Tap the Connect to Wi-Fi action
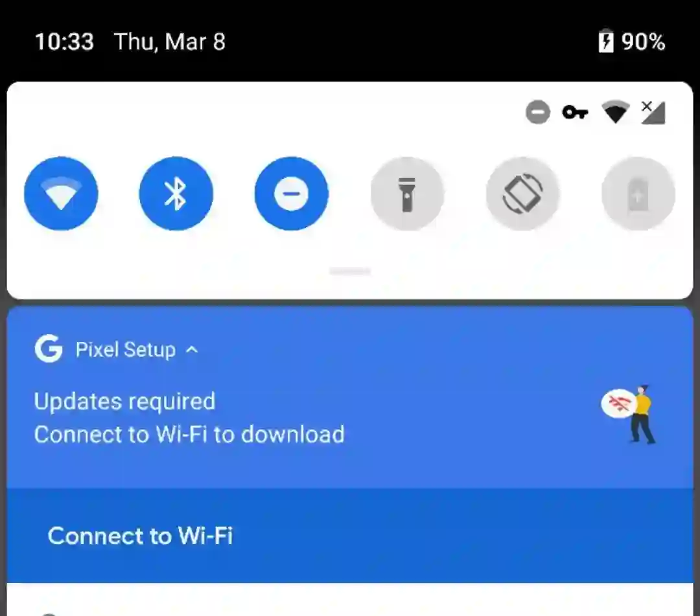 [x=140, y=536]
